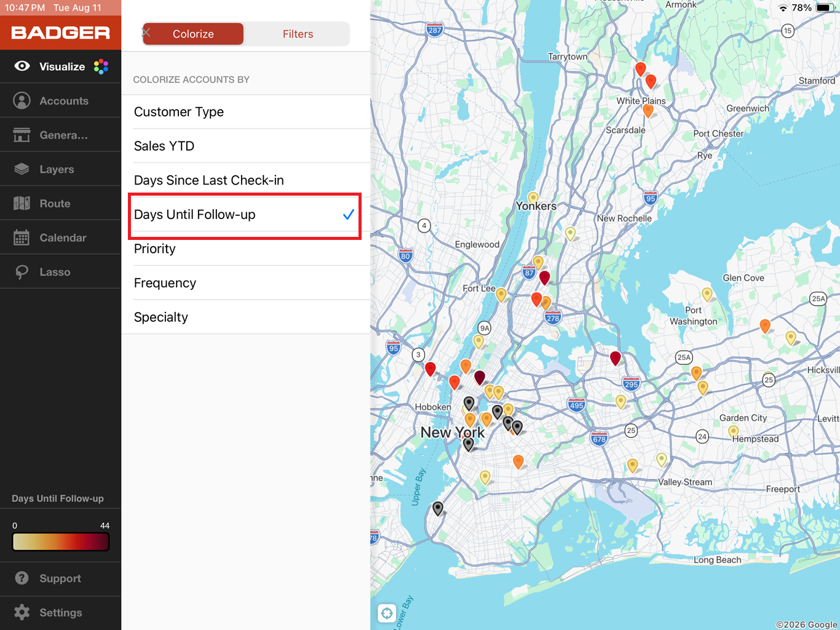Click the Days Until Follow-up gradient legend bar
This screenshot has height=630, width=840.
tap(61, 541)
